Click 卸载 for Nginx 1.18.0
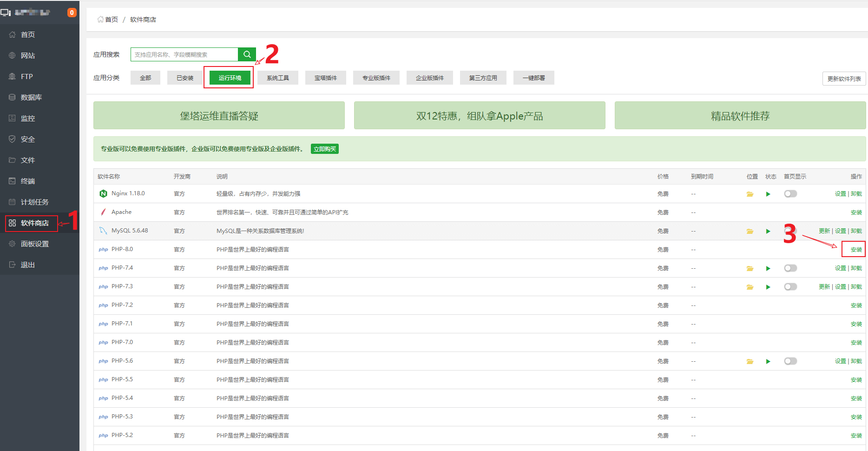 tap(856, 194)
